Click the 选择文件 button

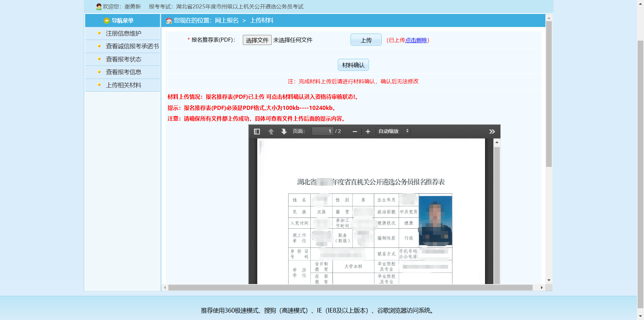(x=257, y=40)
